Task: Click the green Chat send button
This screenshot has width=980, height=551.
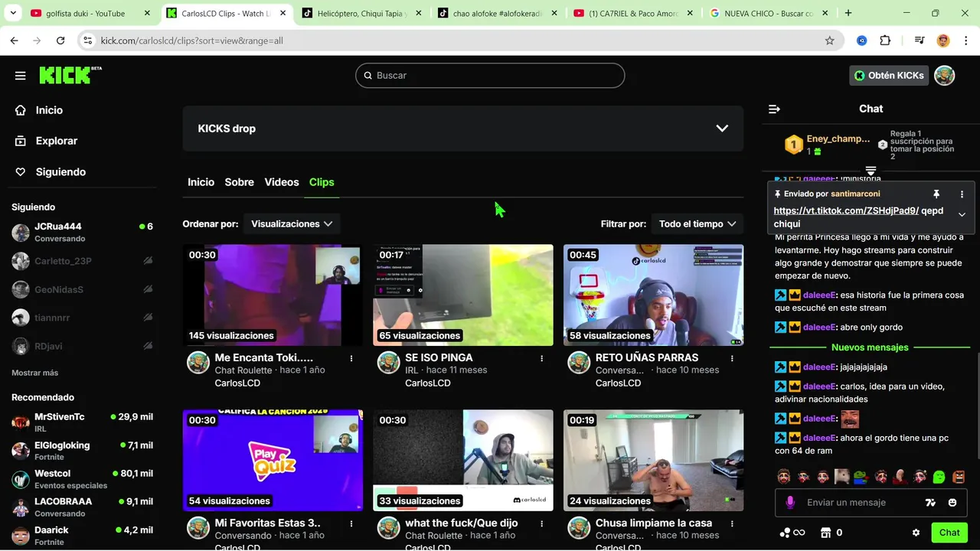Action: 949,533
